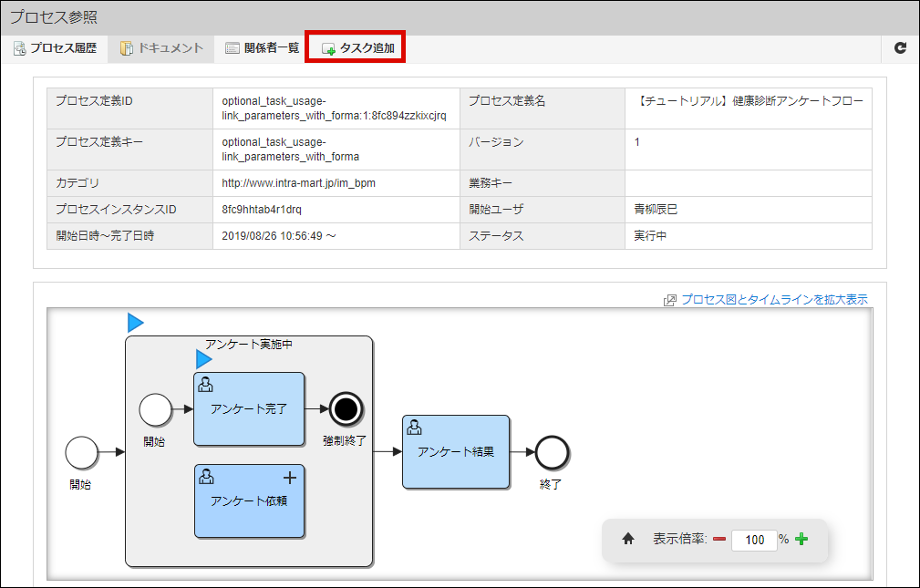The width and height of the screenshot is (920, 588).
Task: Refresh the process view with the reload icon
Action: tap(900, 47)
